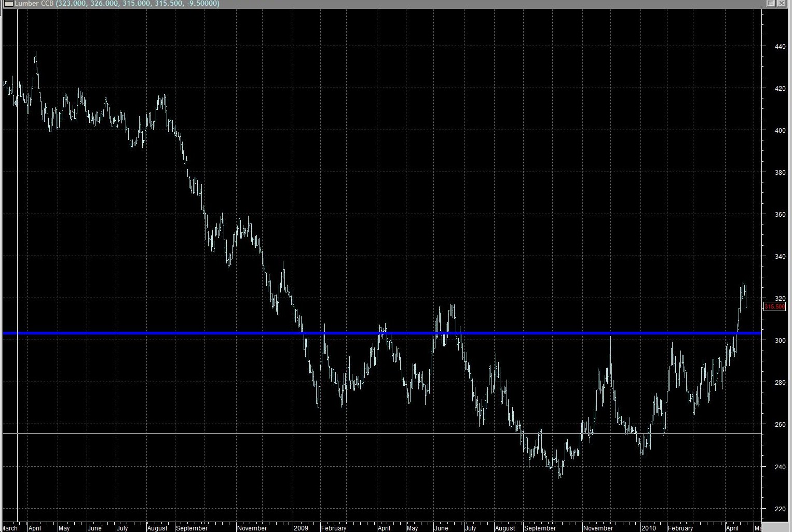Click the February label right after 2009
The image size is (792, 532).
[x=333, y=528]
